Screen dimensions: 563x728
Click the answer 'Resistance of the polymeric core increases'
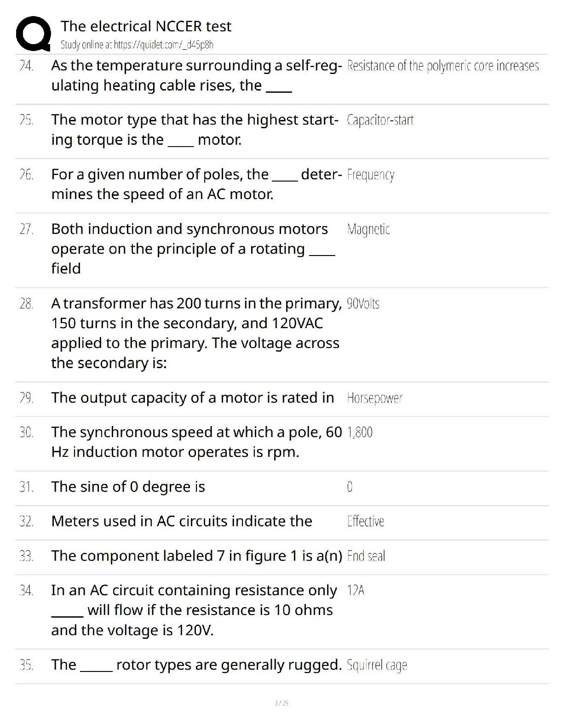pyautogui.click(x=443, y=66)
